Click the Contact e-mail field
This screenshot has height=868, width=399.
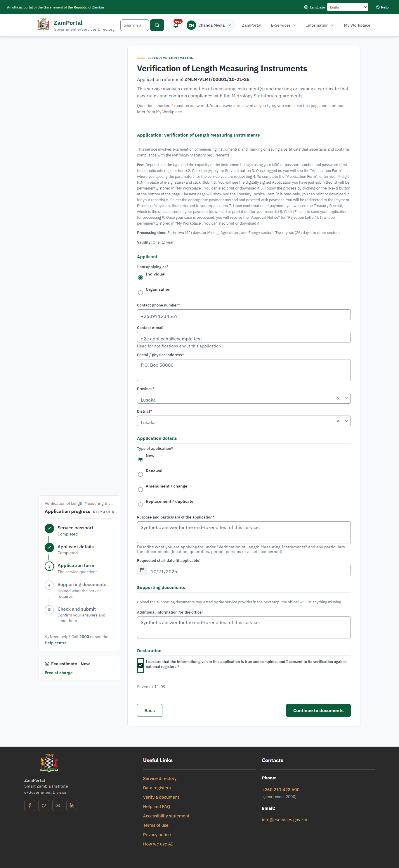tap(244, 337)
